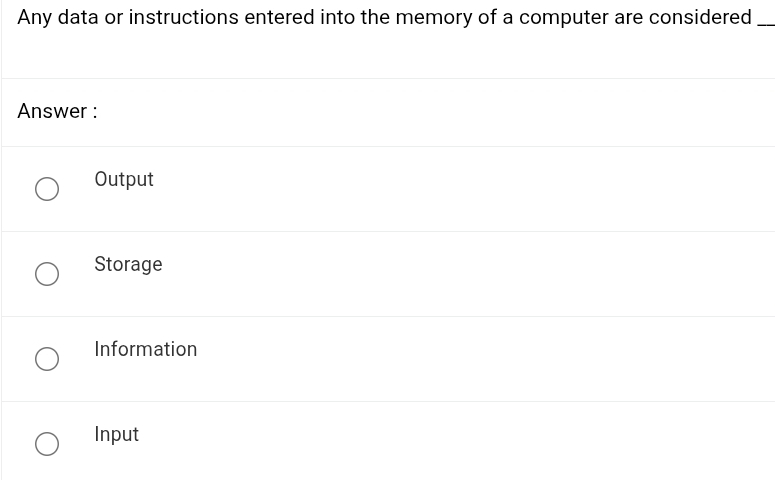Click the word "entered" in the question
The height and width of the screenshot is (480, 775).
pyautogui.click(x=280, y=17)
